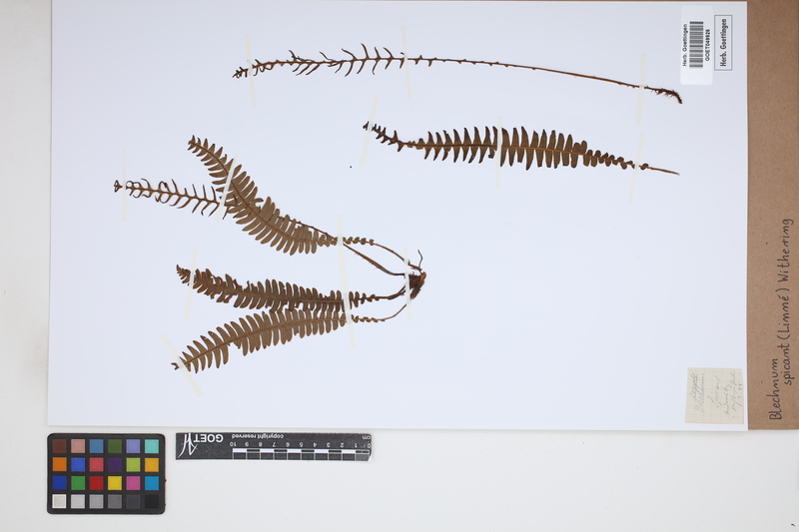Image resolution: width=799 pixels, height=532 pixels.
Task: Pick the teal swatch in the chart's top row
Action: pos(151,446)
